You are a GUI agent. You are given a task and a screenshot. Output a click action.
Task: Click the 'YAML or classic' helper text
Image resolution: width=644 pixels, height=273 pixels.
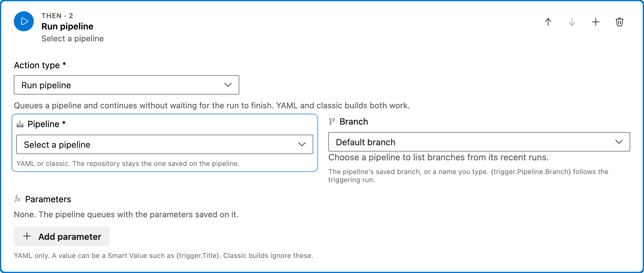(x=128, y=163)
